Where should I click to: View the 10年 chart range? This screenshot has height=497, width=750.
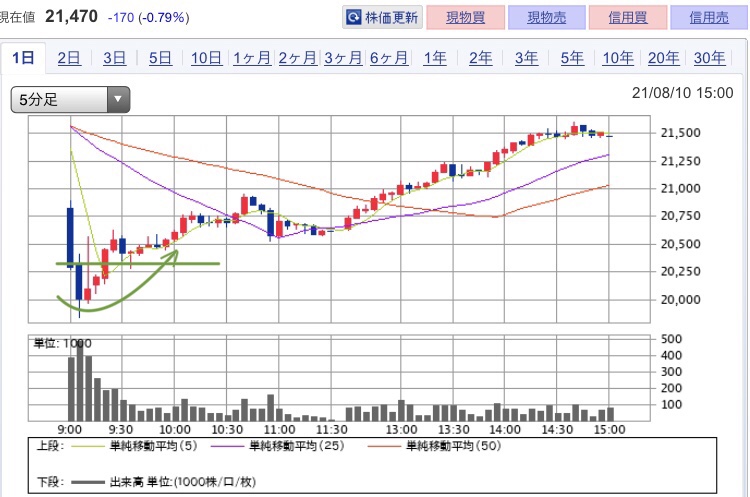[x=618, y=58]
